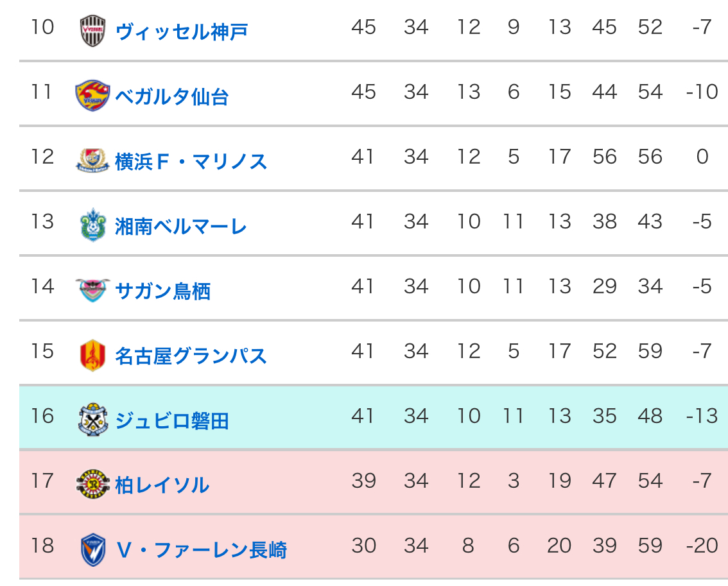
Task: Open the 横浜F・マリノス team link
Action: [191, 161]
